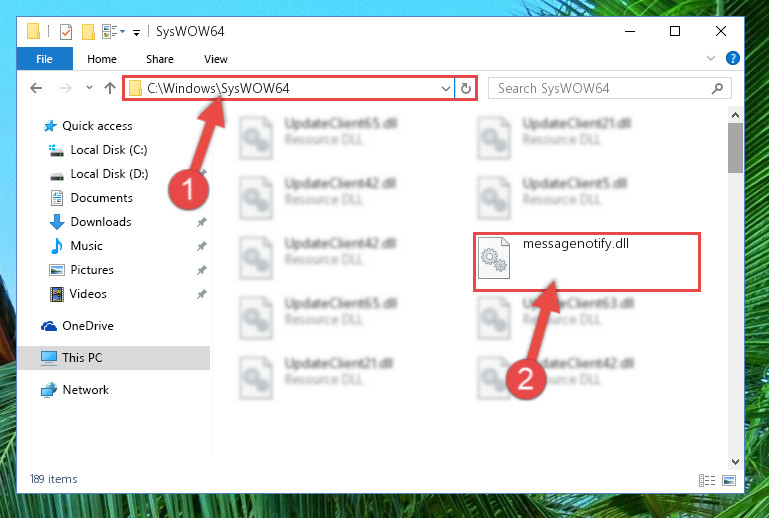The height and width of the screenshot is (518, 769).
Task: Refresh the SysWOW64 folder view
Action: click(465, 89)
